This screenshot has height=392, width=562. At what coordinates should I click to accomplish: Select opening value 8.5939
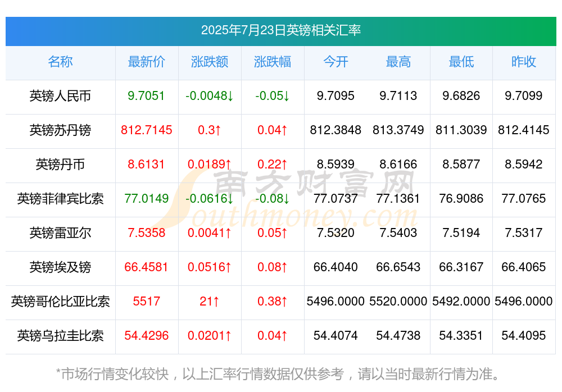point(336,165)
